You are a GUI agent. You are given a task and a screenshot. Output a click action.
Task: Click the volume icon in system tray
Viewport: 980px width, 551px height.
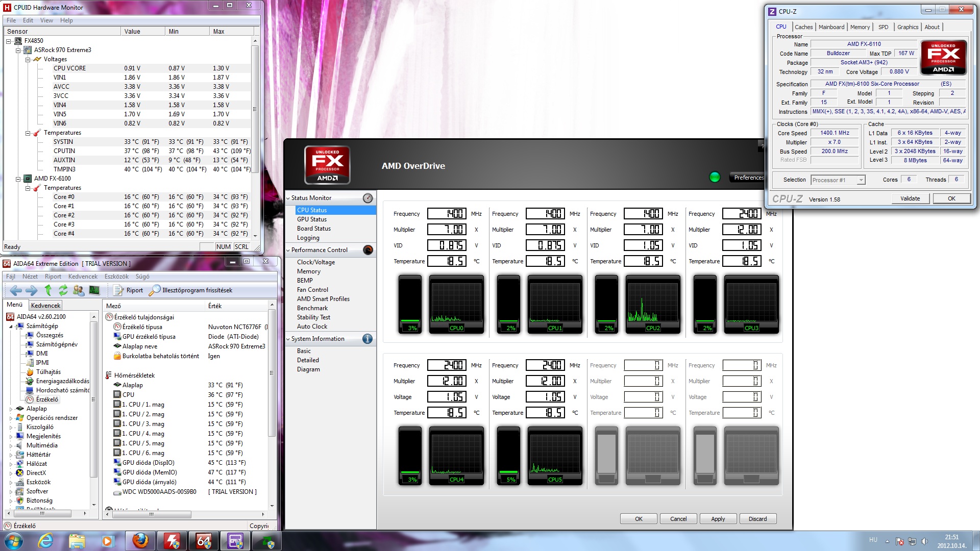924,541
